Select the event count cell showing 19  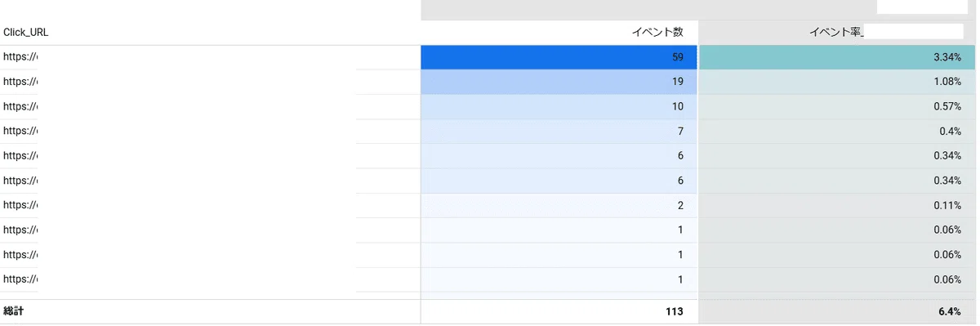point(559,83)
